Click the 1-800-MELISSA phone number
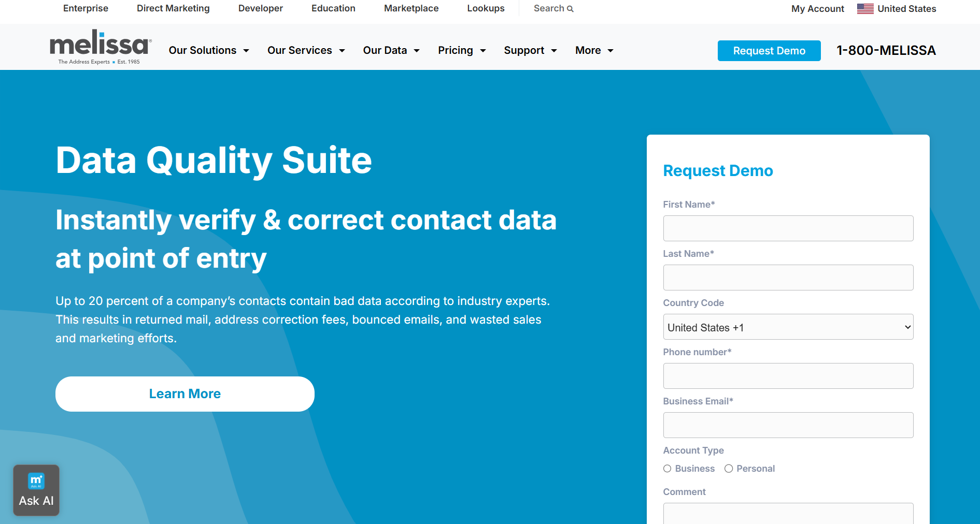This screenshot has width=980, height=524. coord(886,50)
